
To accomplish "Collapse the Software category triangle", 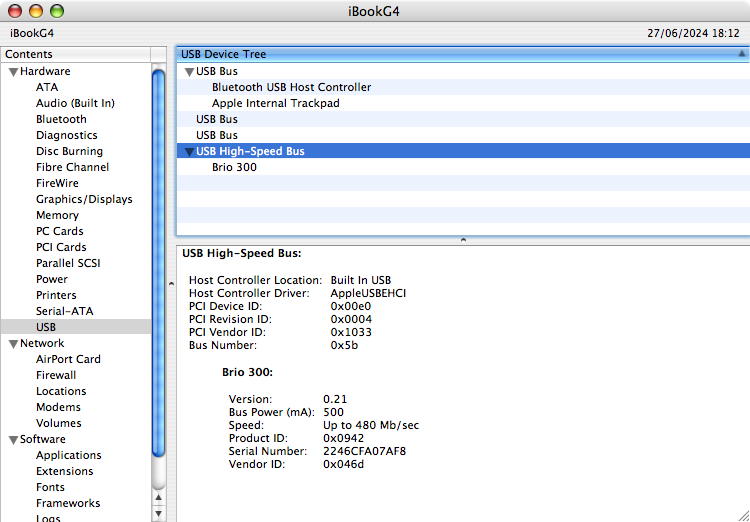I will click(x=14, y=440).
